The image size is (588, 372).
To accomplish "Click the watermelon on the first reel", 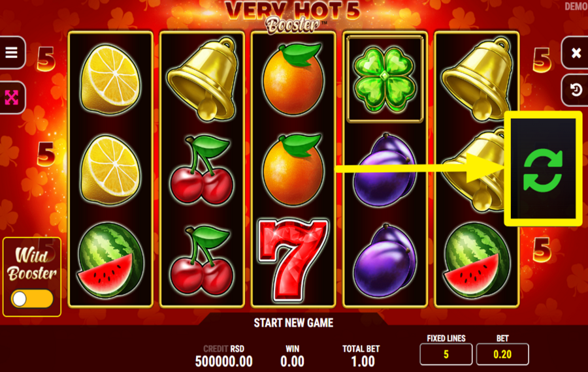I will coord(110,260).
